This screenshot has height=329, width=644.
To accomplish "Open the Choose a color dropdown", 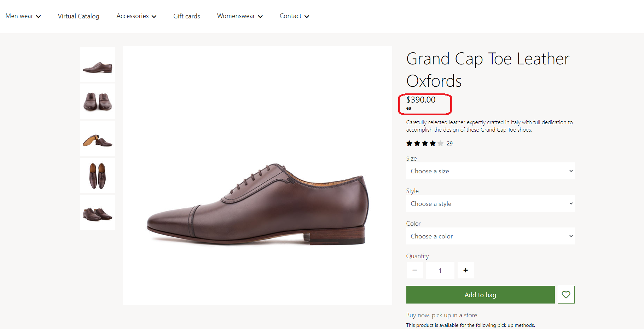I will 490,236.
